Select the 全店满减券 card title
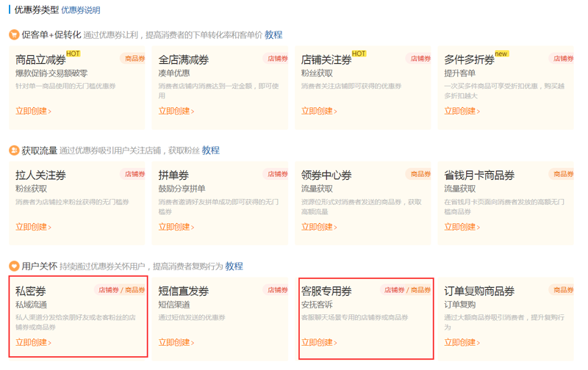Screen dimensions: 588x370 coord(183,60)
